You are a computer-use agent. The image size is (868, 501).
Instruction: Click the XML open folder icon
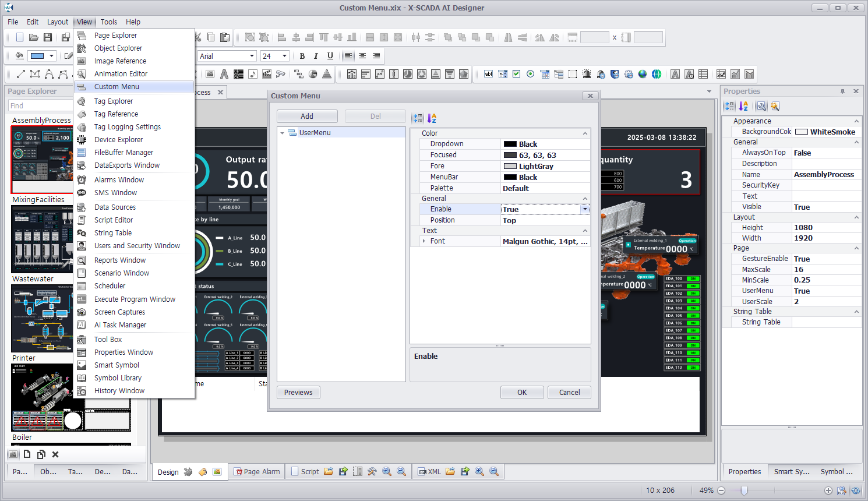coord(450,471)
